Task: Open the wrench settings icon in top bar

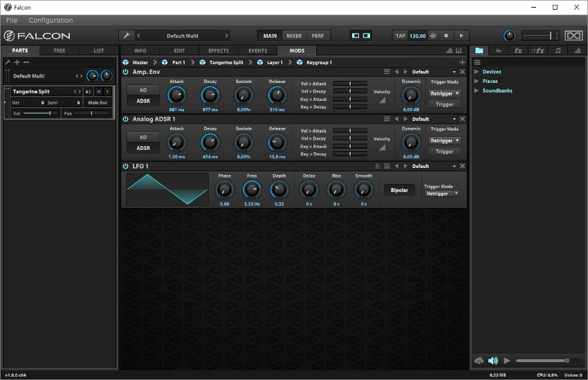Action: tap(127, 36)
